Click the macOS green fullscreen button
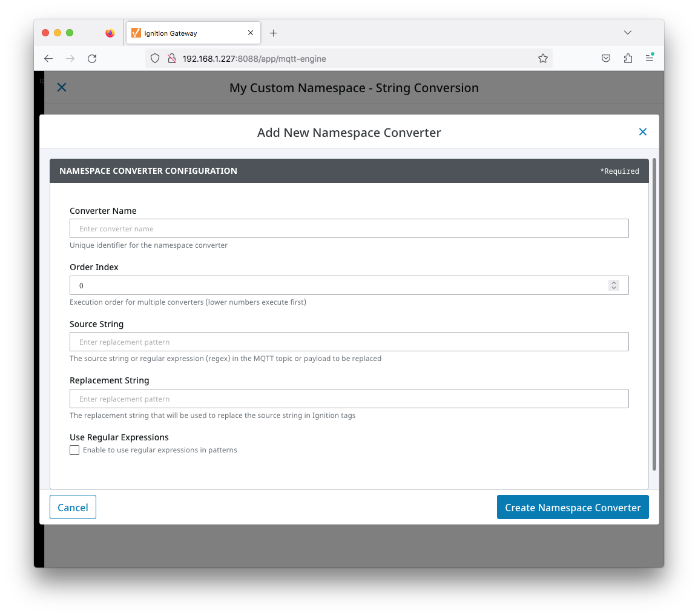Screen dimensions: 698x616 click(x=70, y=33)
